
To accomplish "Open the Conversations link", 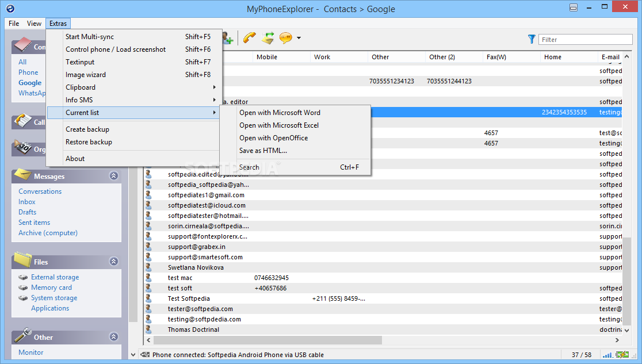I will click(40, 191).
